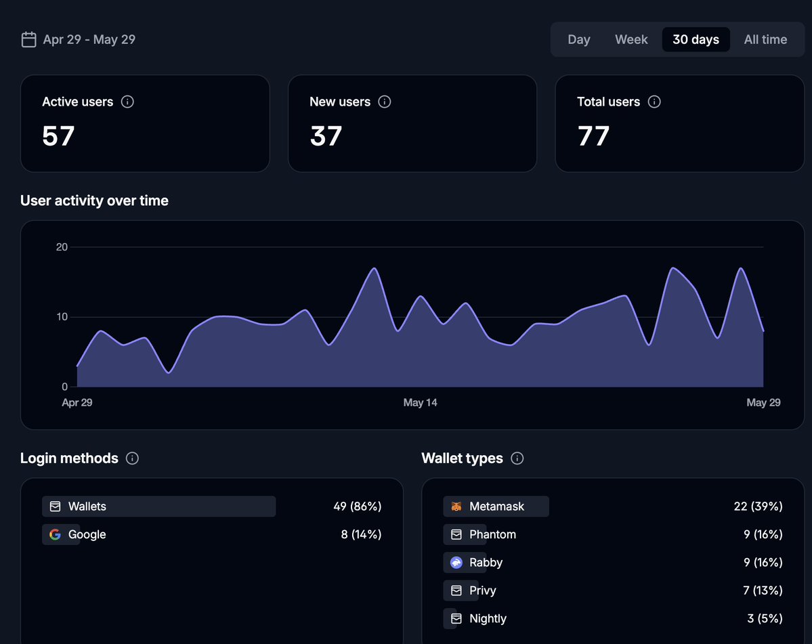812x644 pixels.
Task: Click the Login methods info icon
Action: coord(132,458)
